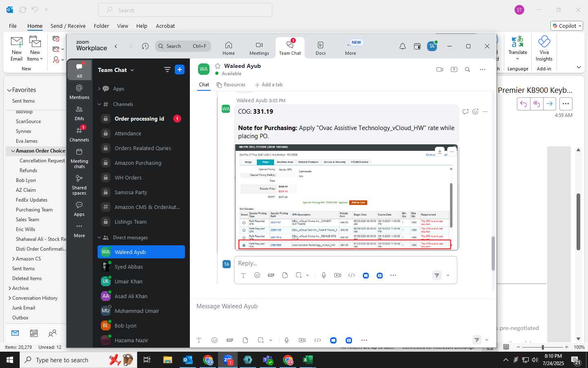The width and height of the screenshot is (588, 368).
Task: Open Channels in the Zoom sidebar
Action: (x=79, y=134)
